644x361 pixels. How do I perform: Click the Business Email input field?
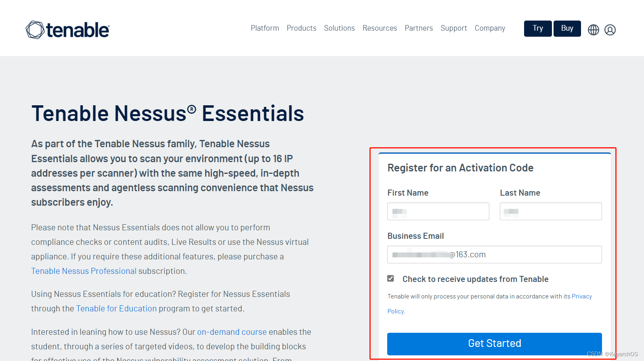coord(494,255)
